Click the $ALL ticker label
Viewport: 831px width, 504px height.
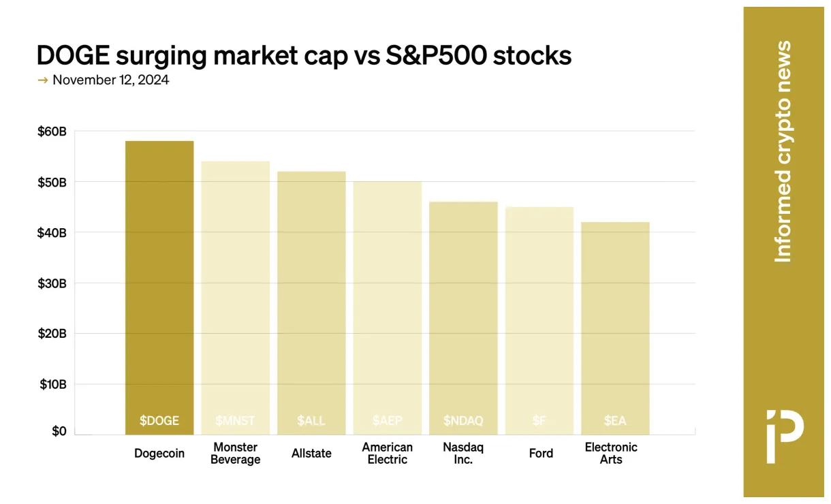point(311,421)
